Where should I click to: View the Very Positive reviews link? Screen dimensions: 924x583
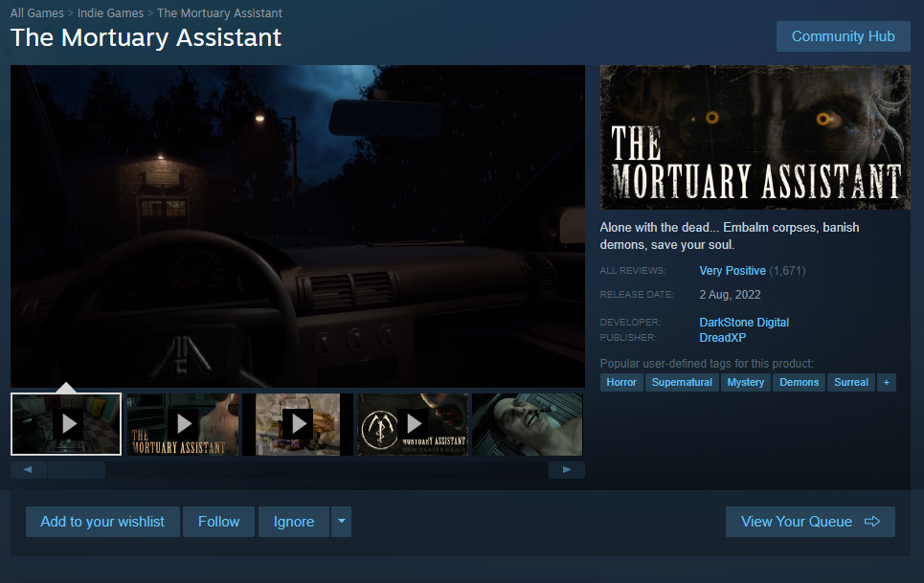[x=732, y=271]
